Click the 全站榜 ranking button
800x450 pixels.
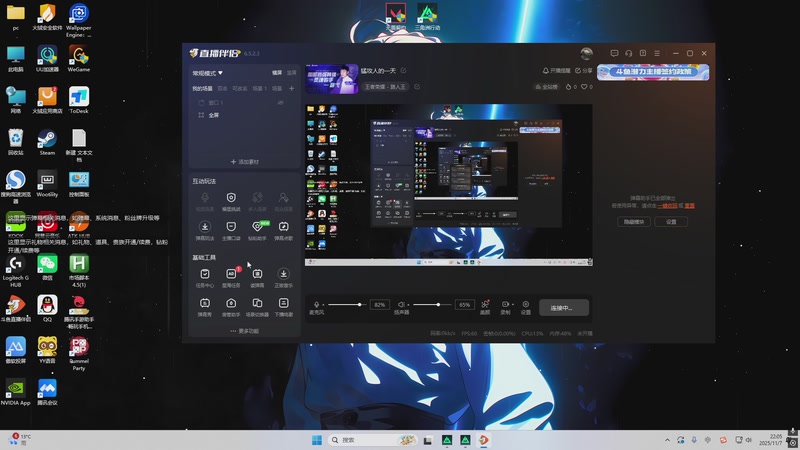546,87
